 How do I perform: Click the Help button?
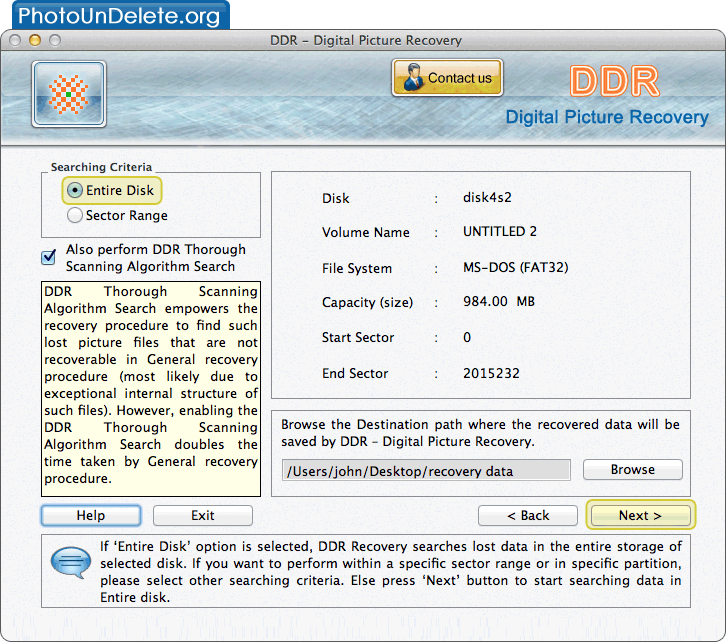[91, 515]
